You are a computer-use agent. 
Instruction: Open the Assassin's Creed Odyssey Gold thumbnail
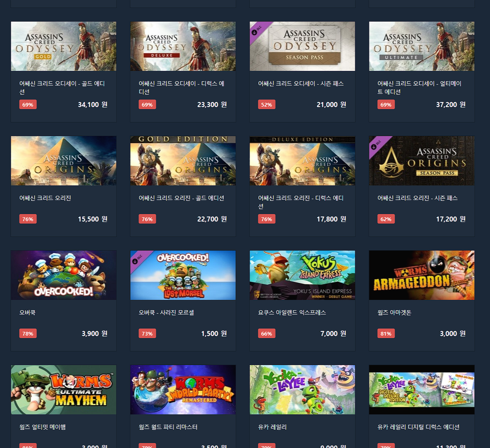(x=64, y=46)
